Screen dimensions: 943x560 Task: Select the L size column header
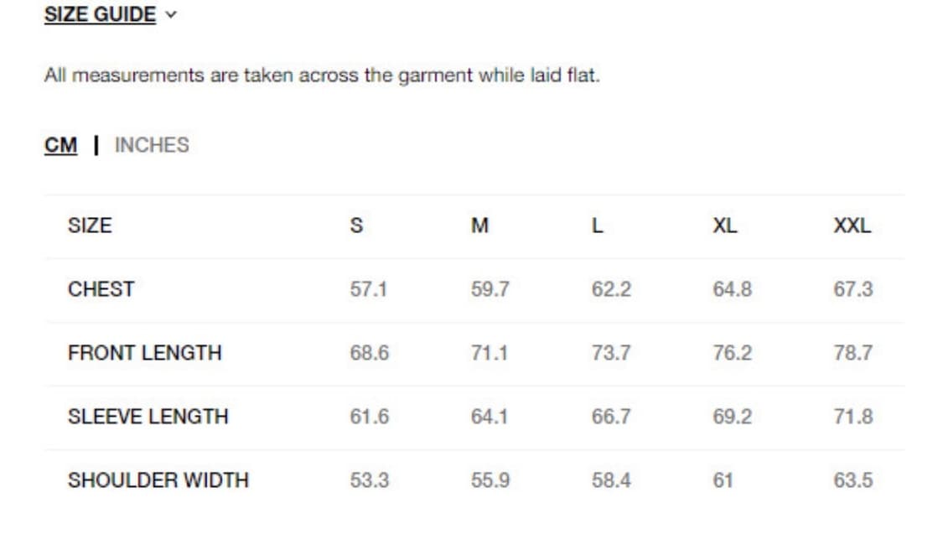click(597, 226)
